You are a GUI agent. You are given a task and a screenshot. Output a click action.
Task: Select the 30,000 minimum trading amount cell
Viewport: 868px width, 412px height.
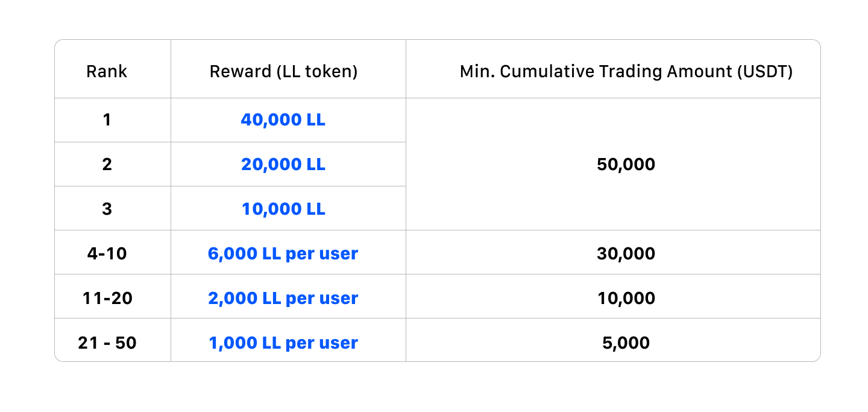pos(626,253)
